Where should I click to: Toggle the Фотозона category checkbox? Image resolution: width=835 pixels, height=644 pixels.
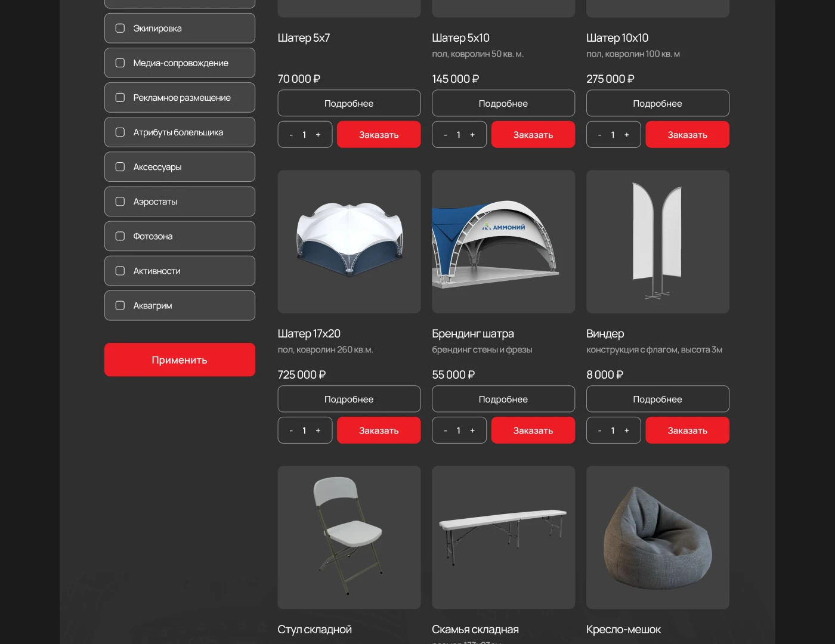(120, 236)
